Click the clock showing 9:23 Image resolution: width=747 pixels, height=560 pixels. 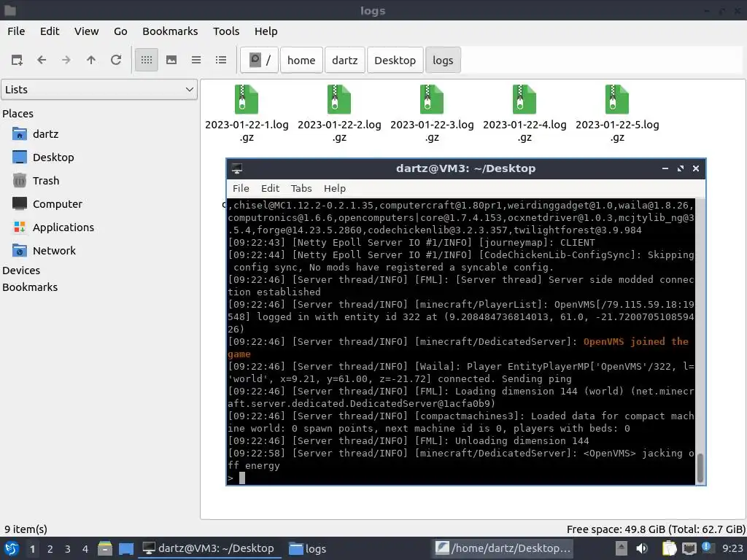click(732, 548)
